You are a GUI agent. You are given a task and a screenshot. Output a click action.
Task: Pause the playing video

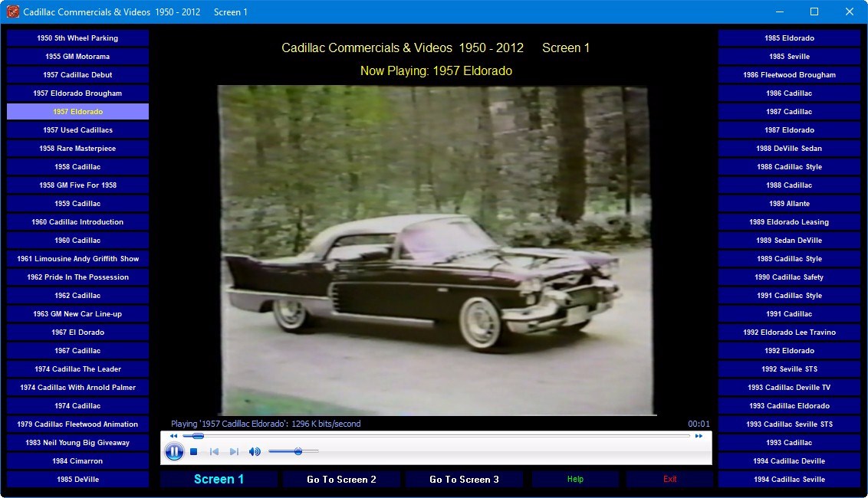point(174,451)
